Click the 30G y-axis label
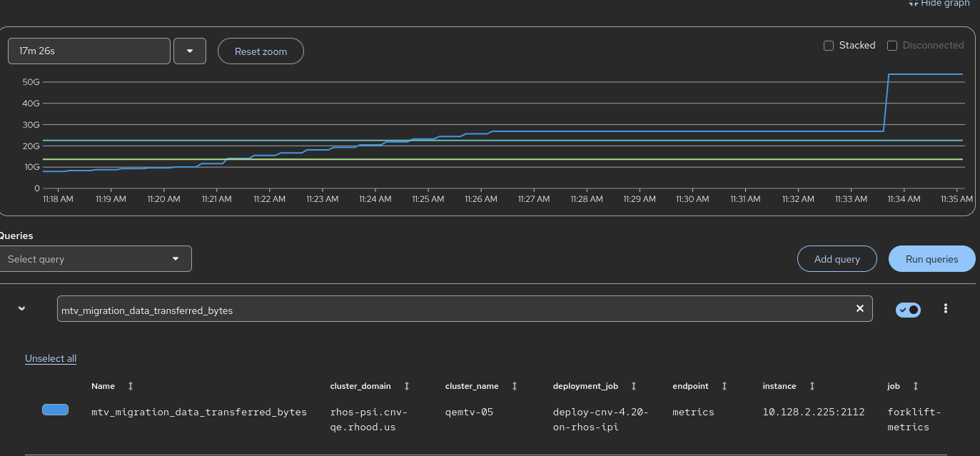The image size is (980, 456). coord(31,125)
